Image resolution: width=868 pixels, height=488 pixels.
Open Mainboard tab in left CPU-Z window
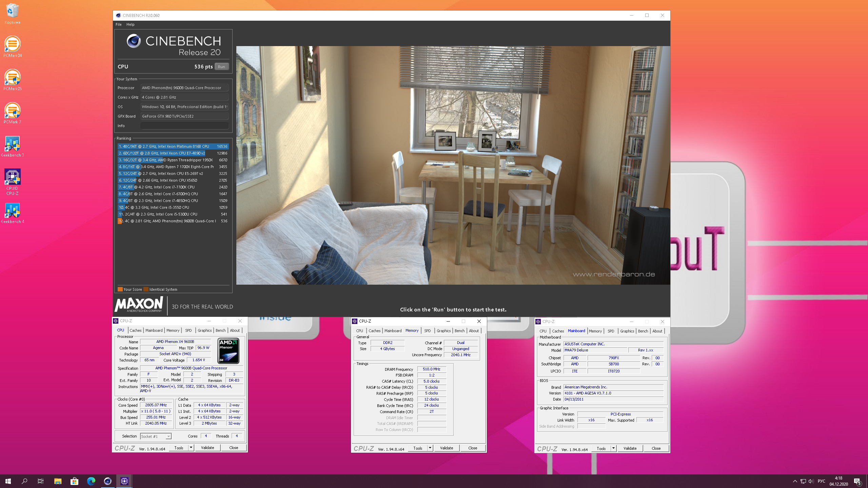154,330
